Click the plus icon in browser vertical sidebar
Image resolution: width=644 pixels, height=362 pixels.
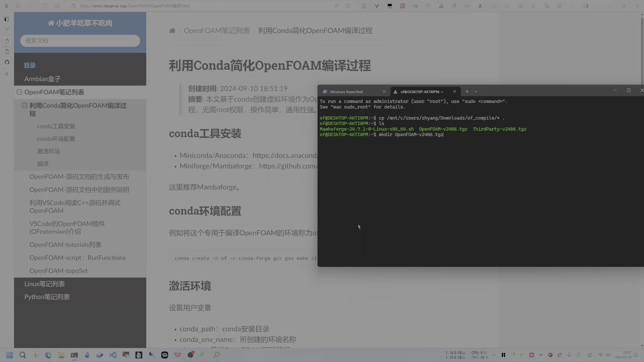pos(7,74)
